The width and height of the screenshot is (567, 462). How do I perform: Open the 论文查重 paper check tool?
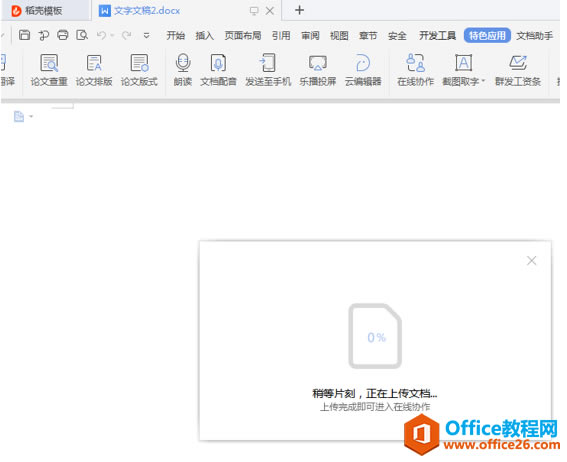point(49,70)
